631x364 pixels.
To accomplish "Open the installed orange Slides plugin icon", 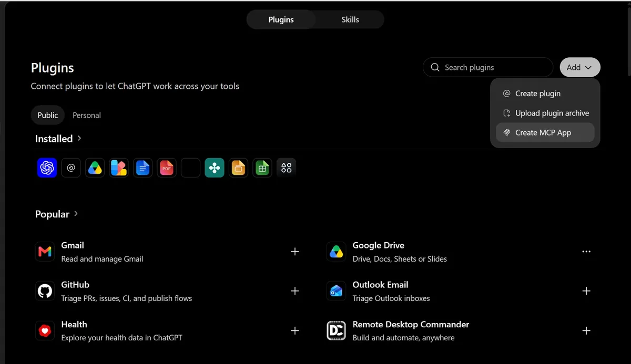I will 238,168.
